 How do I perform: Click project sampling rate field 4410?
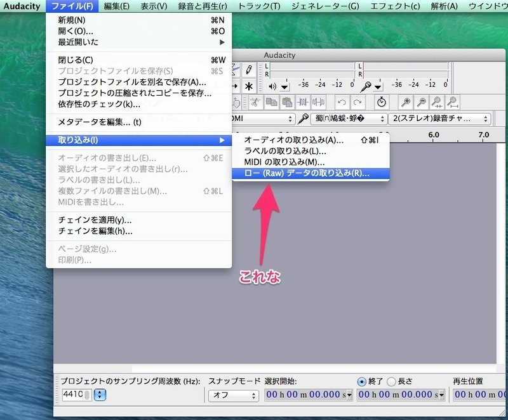tap(76, 395)
